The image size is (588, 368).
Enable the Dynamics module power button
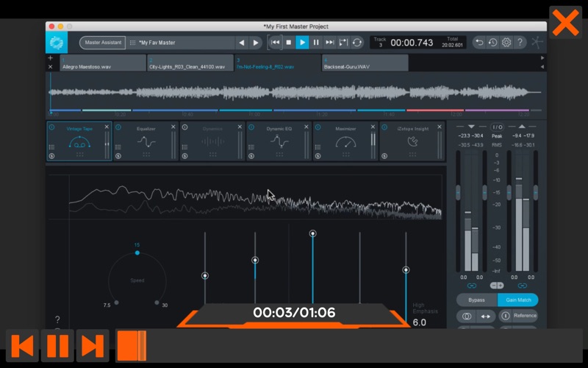185,127
